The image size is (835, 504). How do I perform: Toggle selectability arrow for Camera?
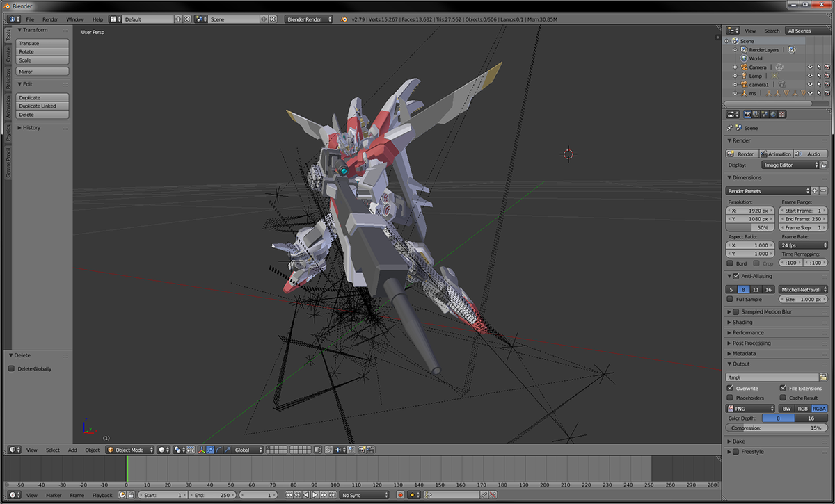click(x=818, y=67)
